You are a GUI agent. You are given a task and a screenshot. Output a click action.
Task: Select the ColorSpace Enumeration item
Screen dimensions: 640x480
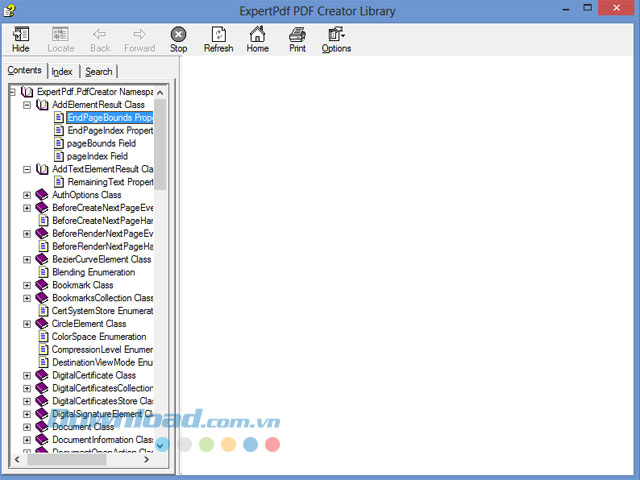(98, 337)
